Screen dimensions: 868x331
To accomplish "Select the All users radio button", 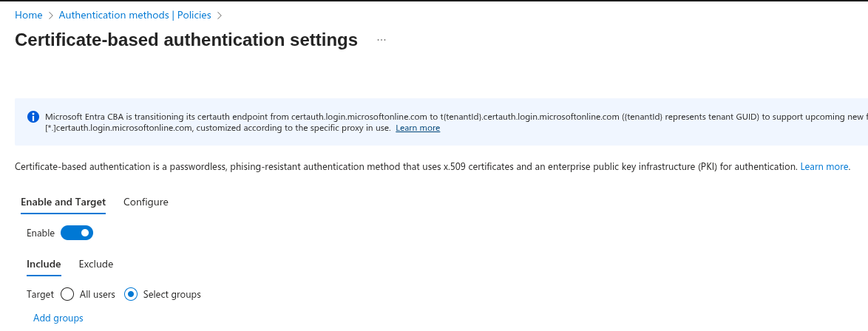I will point(67,294).
